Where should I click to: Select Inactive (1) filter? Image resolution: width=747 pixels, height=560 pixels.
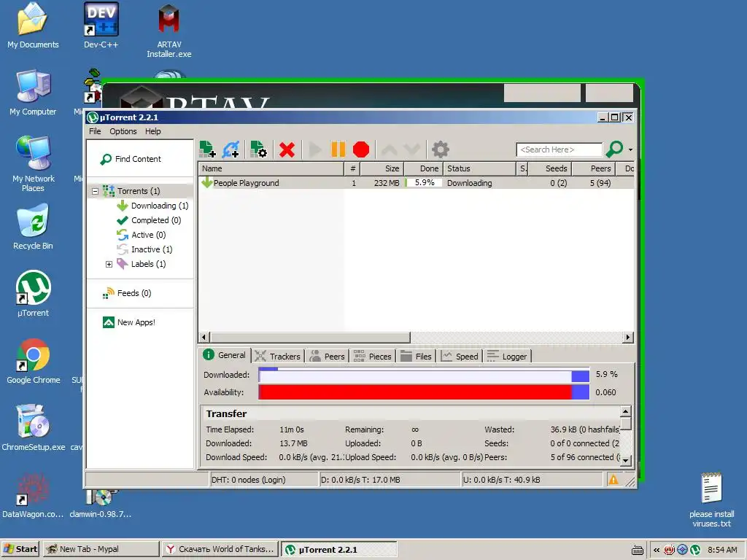tap(152, 249)
